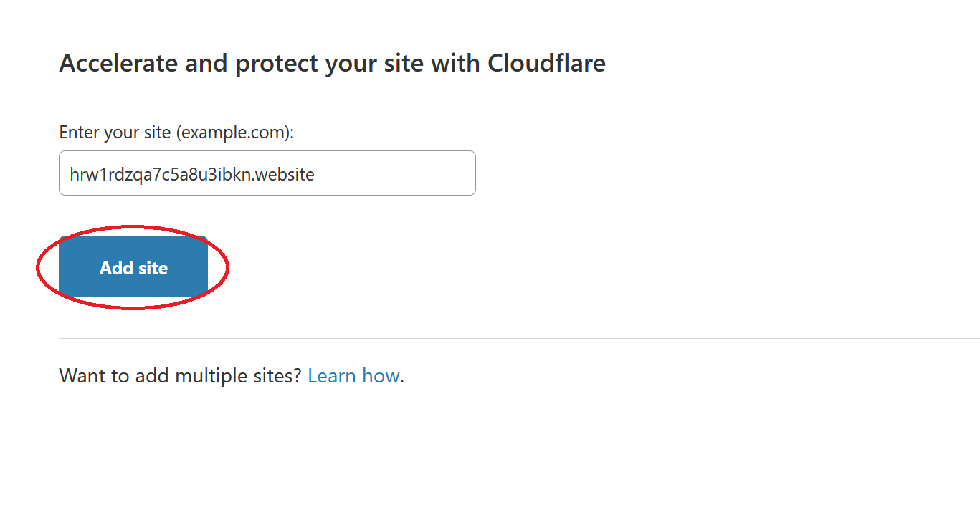Click 'Accelerate' at the heading's start
Viewport: 980px width, 515px height.
118,63
